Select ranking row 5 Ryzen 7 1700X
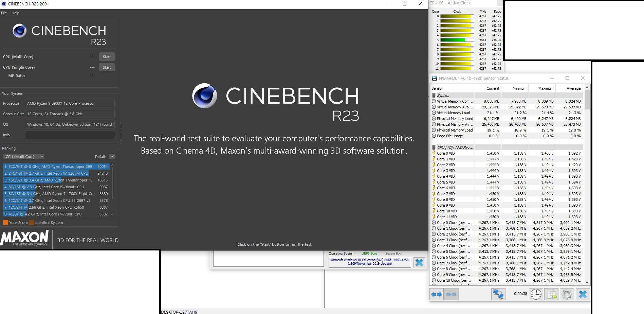The width and height of the screenshot is (644, 314). [x=56, y=194]
